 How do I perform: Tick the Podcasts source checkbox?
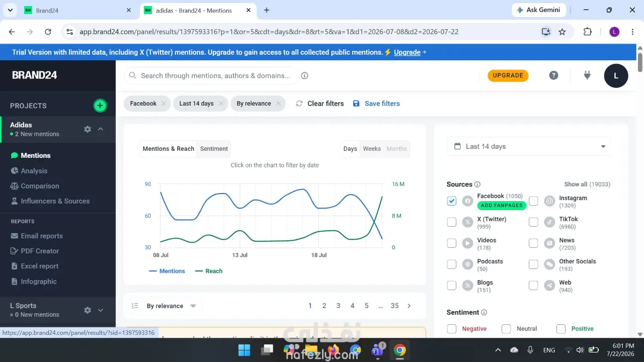452,264
